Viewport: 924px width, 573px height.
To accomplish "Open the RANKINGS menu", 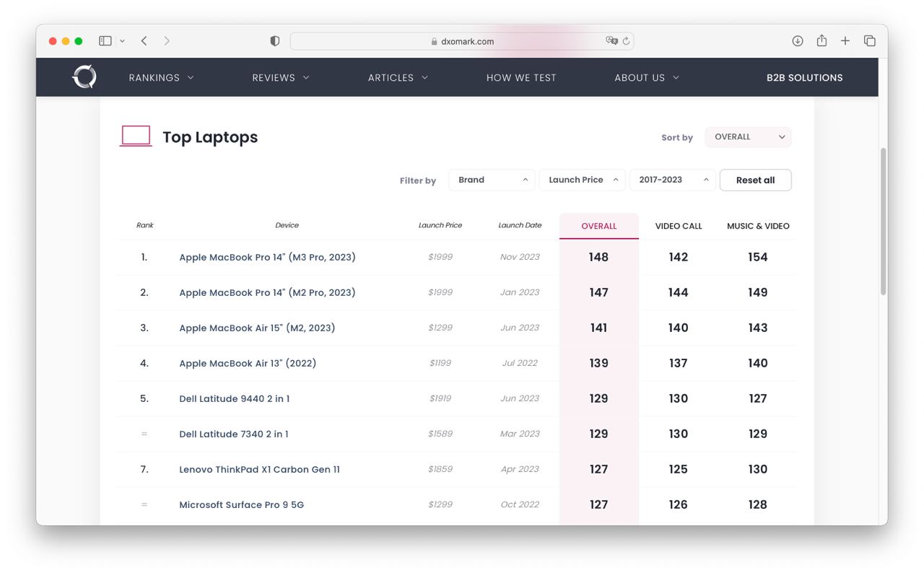I will (x=161, y=78).
